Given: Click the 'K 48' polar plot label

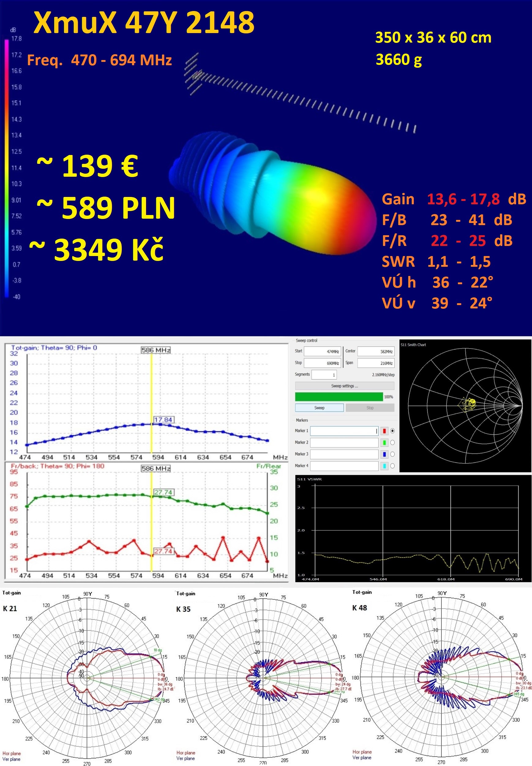Looking at the screenshot, I should (360, 608).
